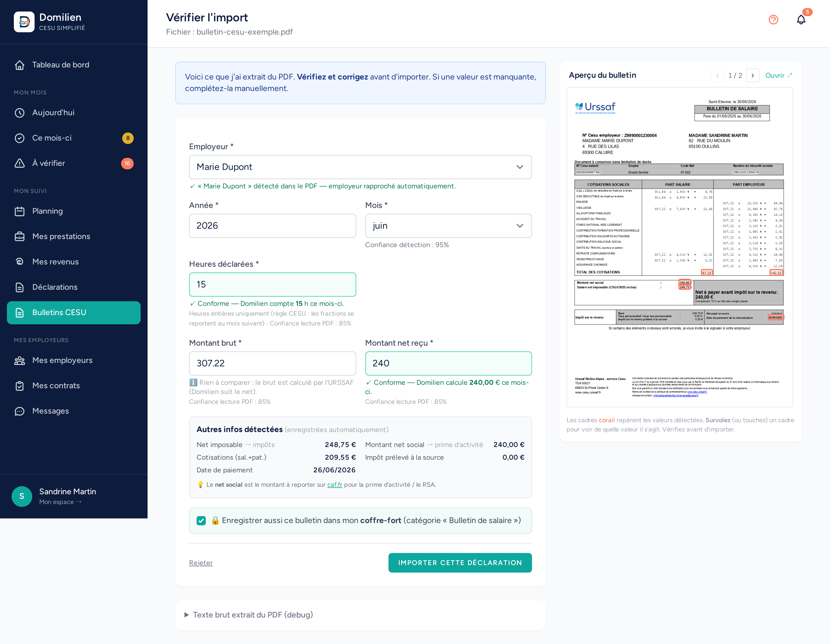Click coral-framed 142,32 total in preview
Screen dimensions: 830x644
[776, 273]
